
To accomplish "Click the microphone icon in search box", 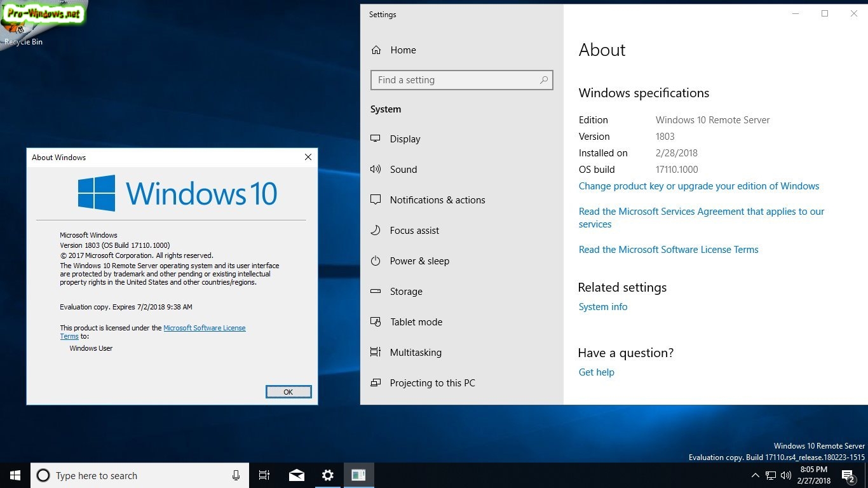I will point(236,475).
